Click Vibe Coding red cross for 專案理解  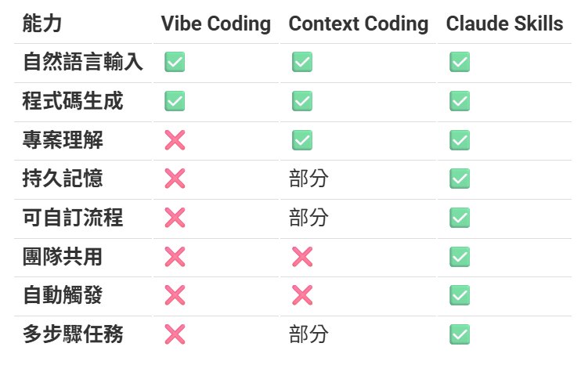tap(175, 140)
